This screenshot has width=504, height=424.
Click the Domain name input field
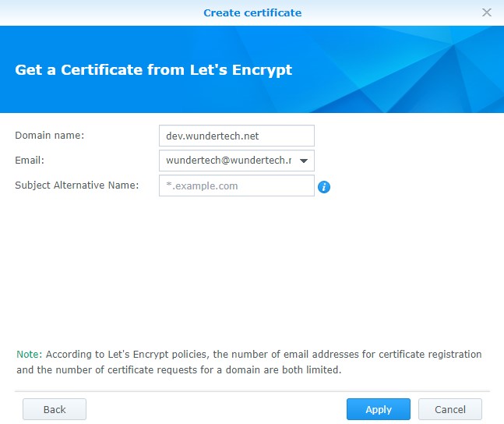click(x=237, y=136)
